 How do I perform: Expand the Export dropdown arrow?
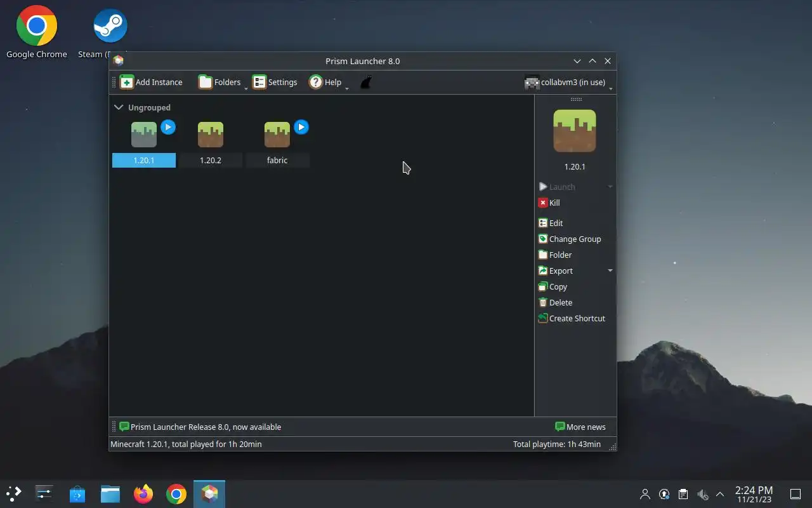point(610,271)
